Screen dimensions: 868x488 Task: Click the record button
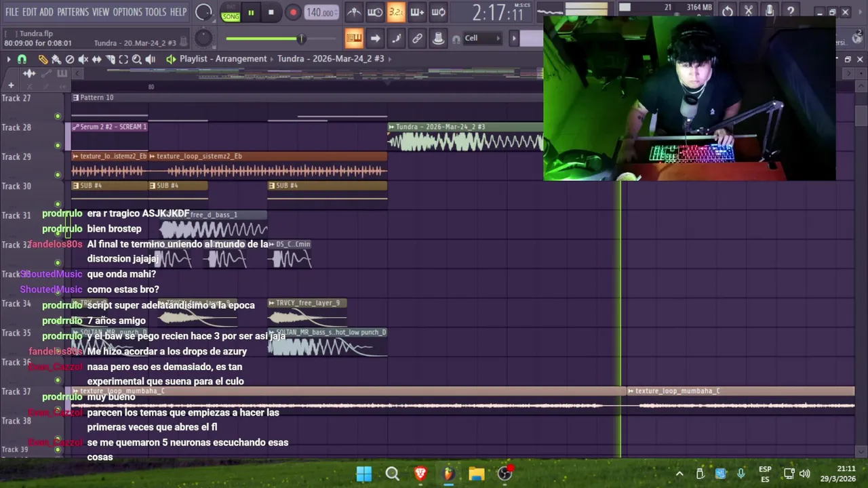coord(293,12)
